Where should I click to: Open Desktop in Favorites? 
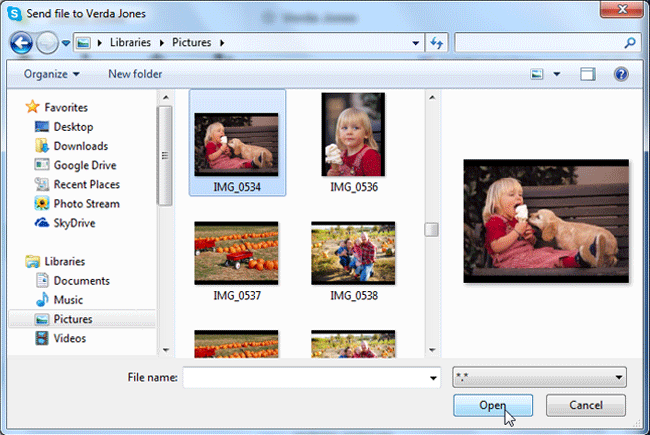click(73, 126)
